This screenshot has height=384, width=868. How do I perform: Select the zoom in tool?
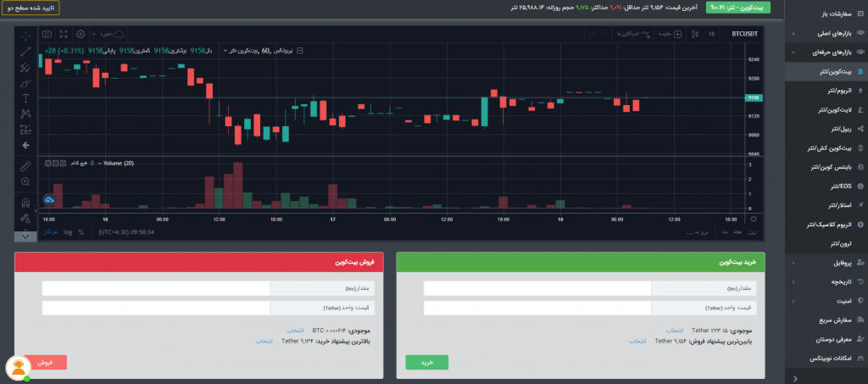25,181
